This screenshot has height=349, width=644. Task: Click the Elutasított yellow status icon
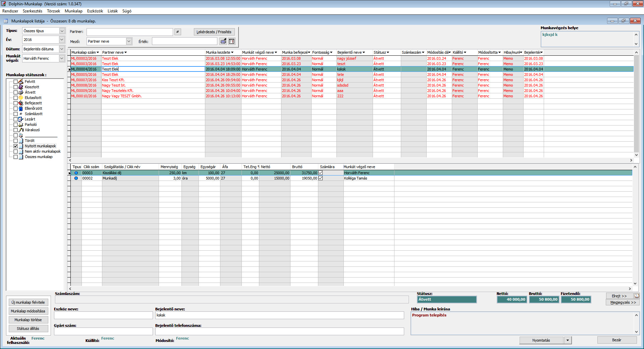[x=21, y=98]
